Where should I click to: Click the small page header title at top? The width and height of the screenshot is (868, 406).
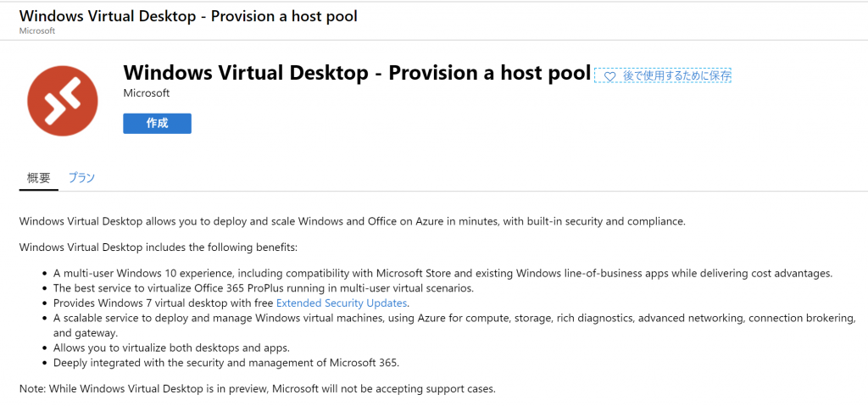187,17
